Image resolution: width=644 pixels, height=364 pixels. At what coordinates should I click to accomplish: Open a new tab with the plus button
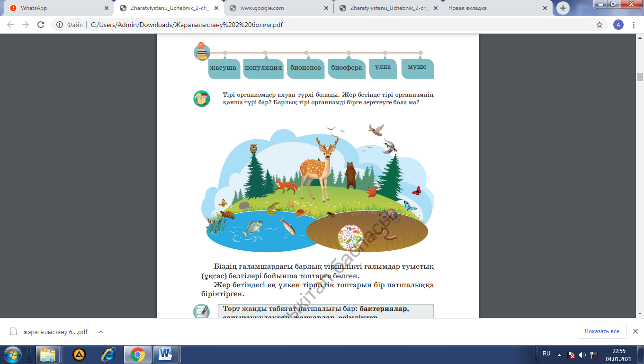[x=563, y=8]
